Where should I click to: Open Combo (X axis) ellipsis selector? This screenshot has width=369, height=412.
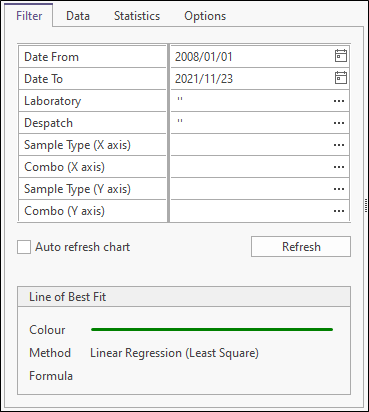tap(339, 167)
